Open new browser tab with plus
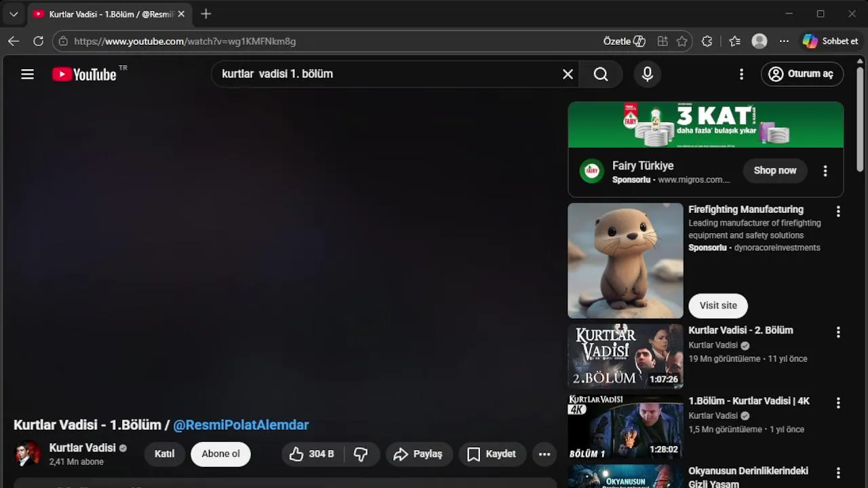The image size is (868, 488). (206, 14)
